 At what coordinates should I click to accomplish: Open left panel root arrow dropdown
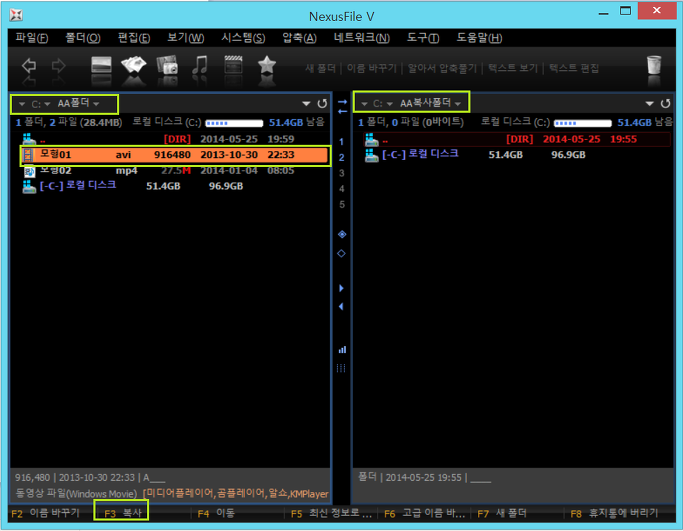(21, 104)
